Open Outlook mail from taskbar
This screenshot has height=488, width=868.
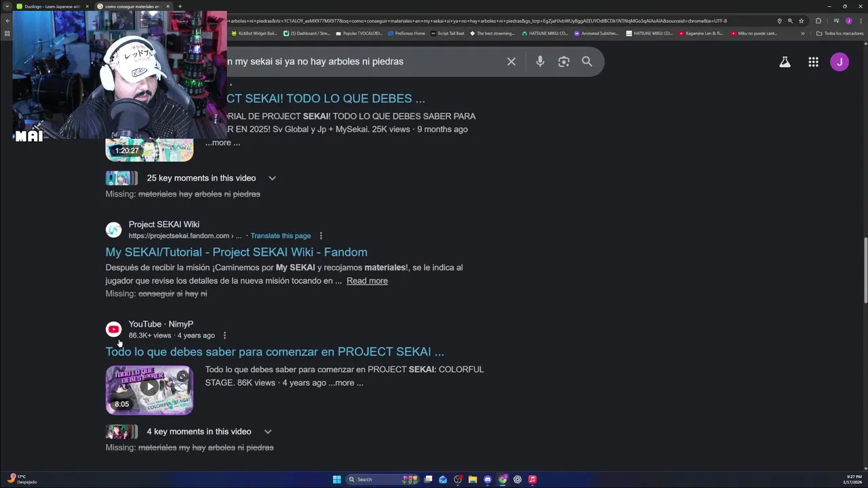[x=443, y=479]
